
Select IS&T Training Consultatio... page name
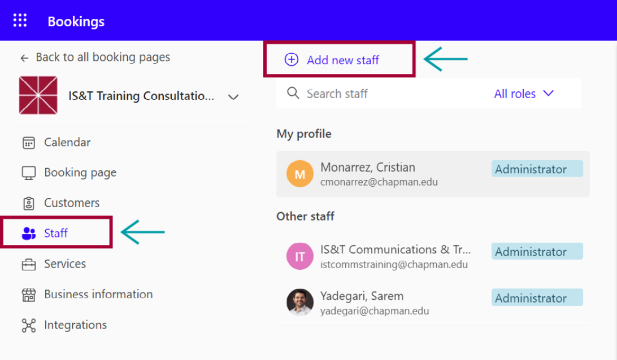pyautogui.click(x=141, y=96)
